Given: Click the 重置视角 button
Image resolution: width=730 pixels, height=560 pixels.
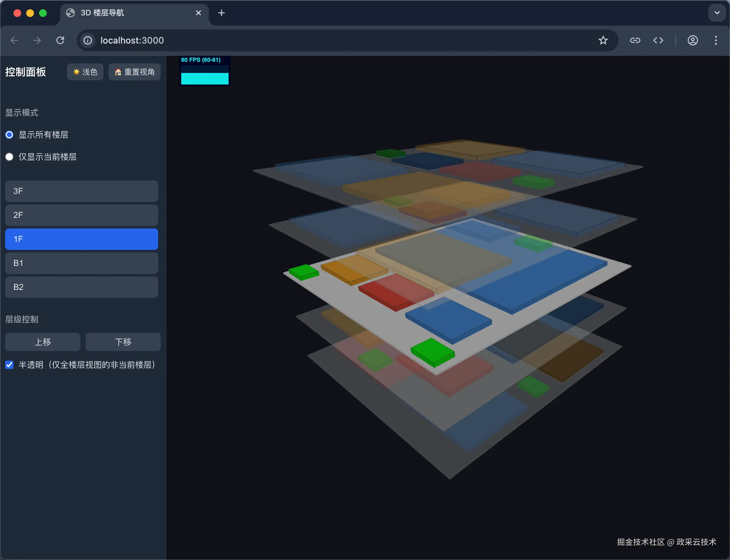Looking at the screenshot, I should [134, 72].
